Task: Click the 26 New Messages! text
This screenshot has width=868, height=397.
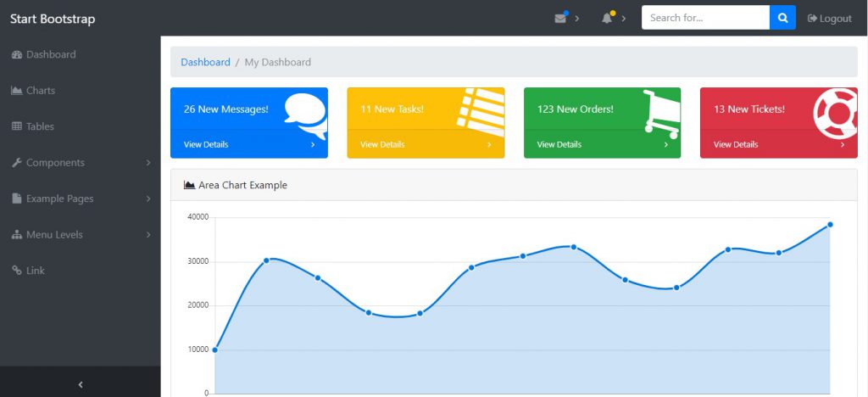Action: coord(225,109)
